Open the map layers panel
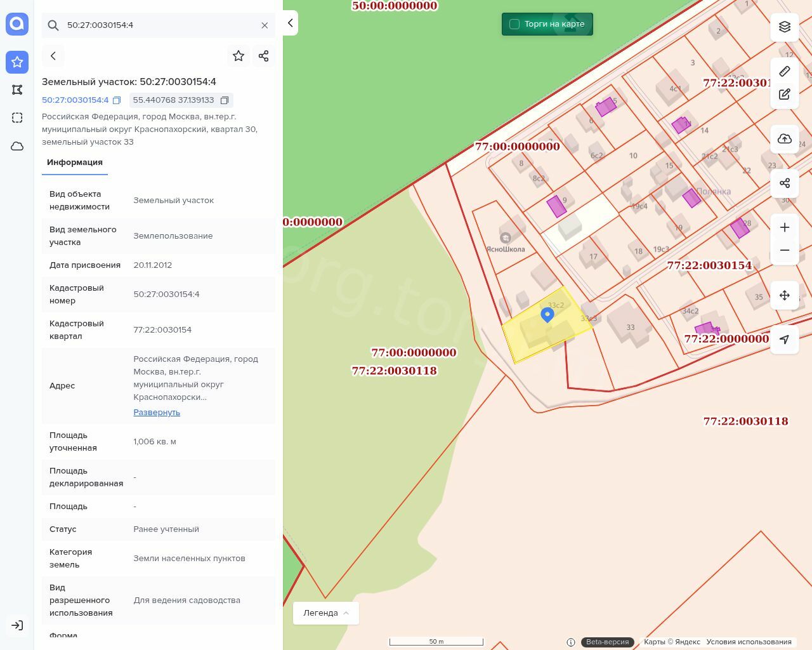The image size is (812, 650). pyautogui.click(x=785, y=27)
